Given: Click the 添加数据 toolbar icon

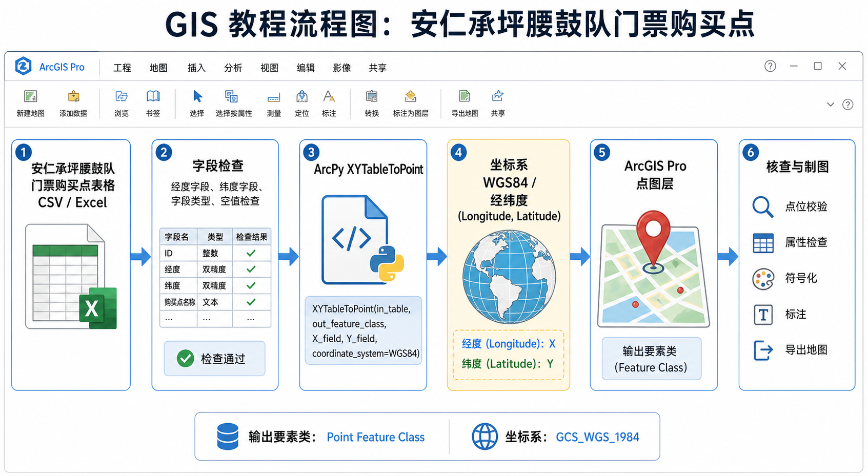Looking at the screenshot, I should (x=73, y=96).
